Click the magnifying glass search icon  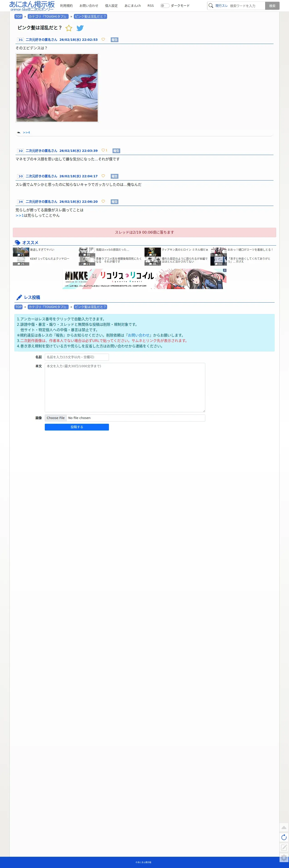coord(211,6)
